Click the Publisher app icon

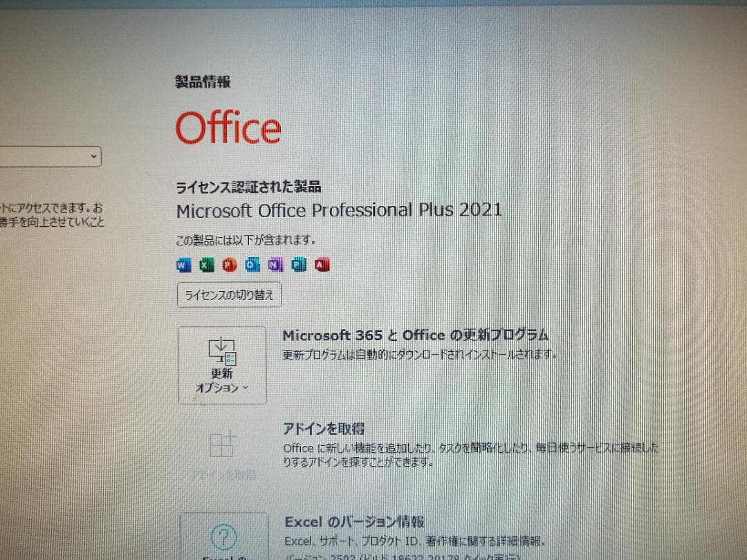(x=298, y=264)
